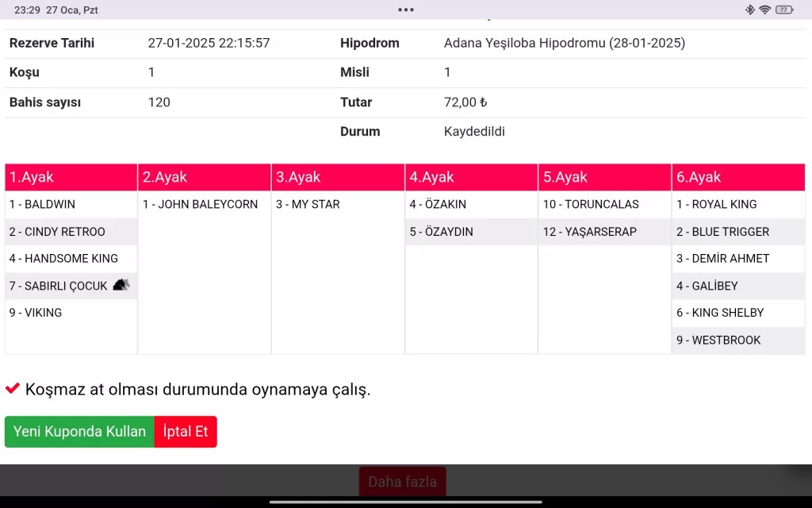The image size is (812, 508).
Task: Tap 9 - WESTBROOK in 6.Ayak
Action: tap(718, 340)
